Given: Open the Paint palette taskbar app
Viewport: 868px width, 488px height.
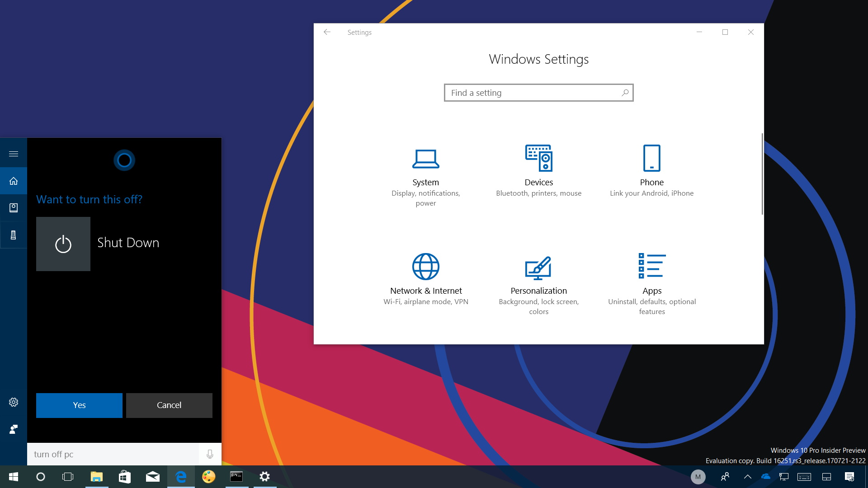Looking at the screenshot, I should [209, 477].
